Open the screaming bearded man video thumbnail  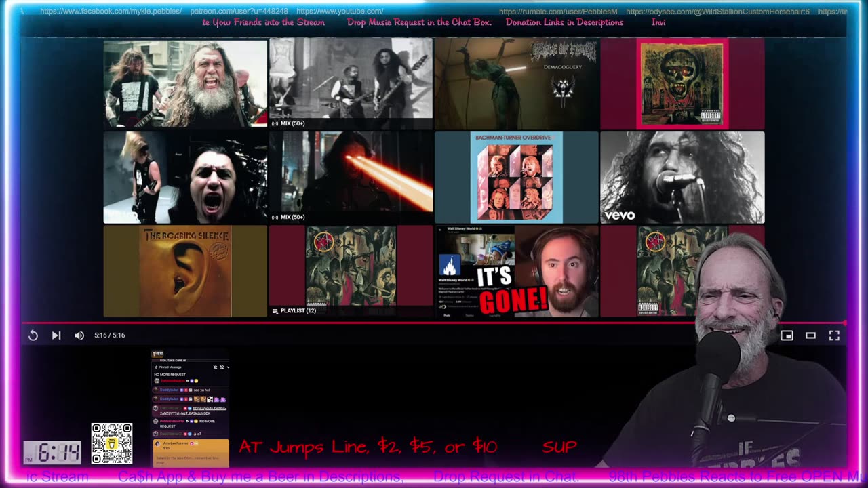185,84
